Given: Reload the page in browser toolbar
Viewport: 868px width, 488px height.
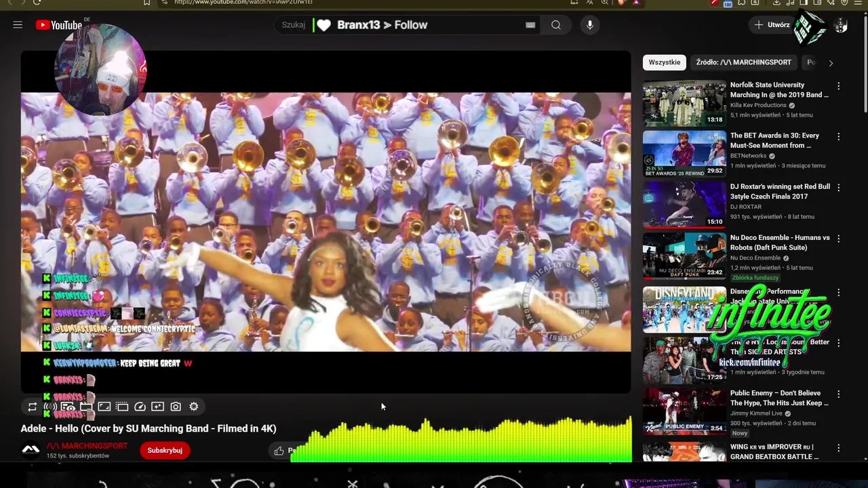Looking at the screenshot, I should click(x=37, y=2).
